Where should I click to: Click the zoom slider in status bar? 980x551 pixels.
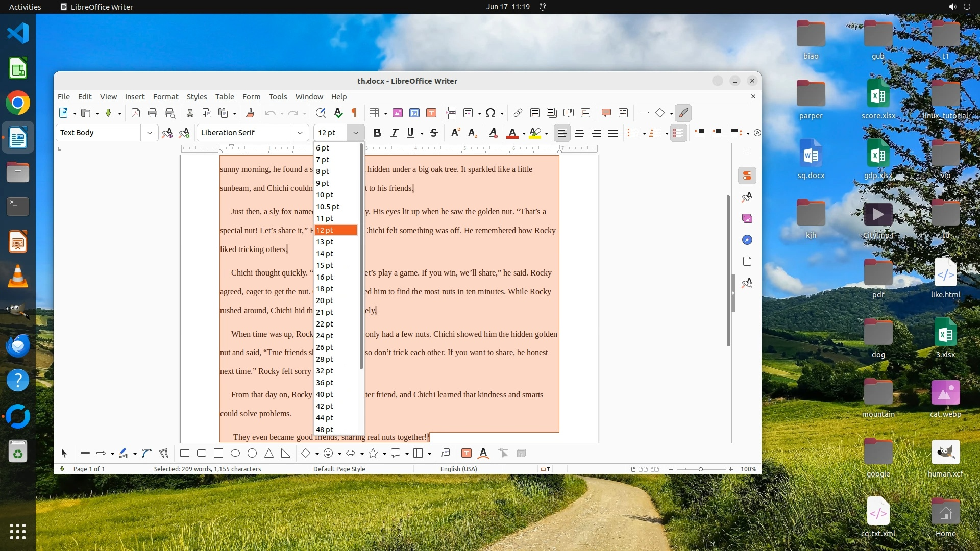point(700,469)
